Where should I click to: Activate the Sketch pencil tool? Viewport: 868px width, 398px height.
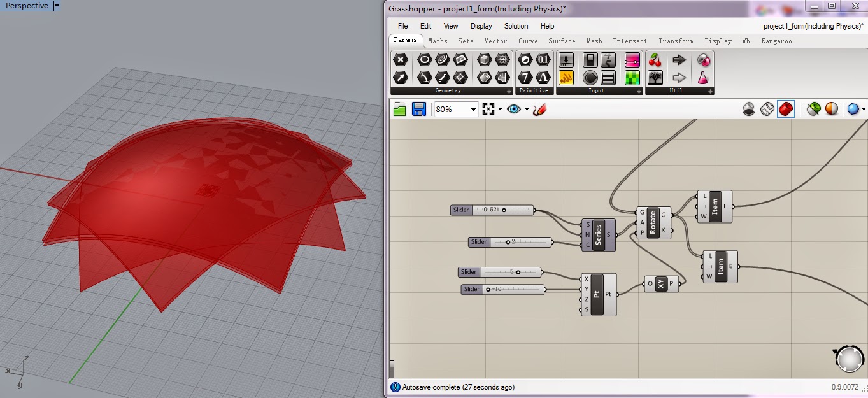click(540, 109)
